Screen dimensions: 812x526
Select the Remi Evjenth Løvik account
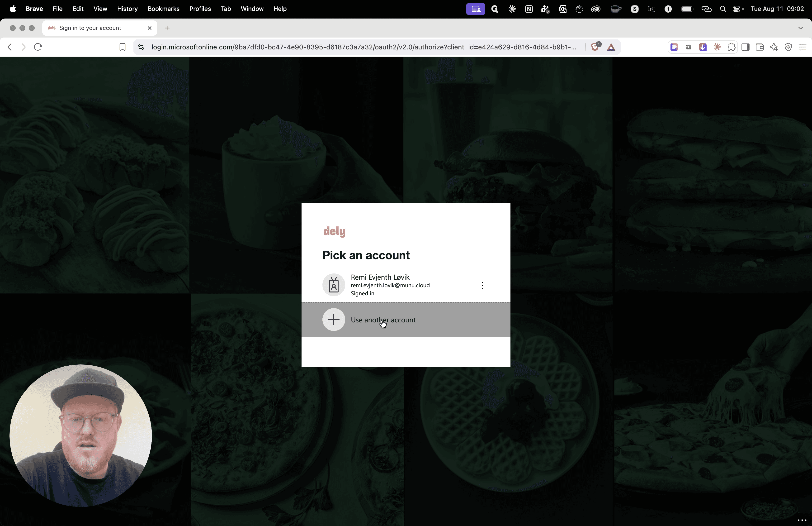click(406, 285)
